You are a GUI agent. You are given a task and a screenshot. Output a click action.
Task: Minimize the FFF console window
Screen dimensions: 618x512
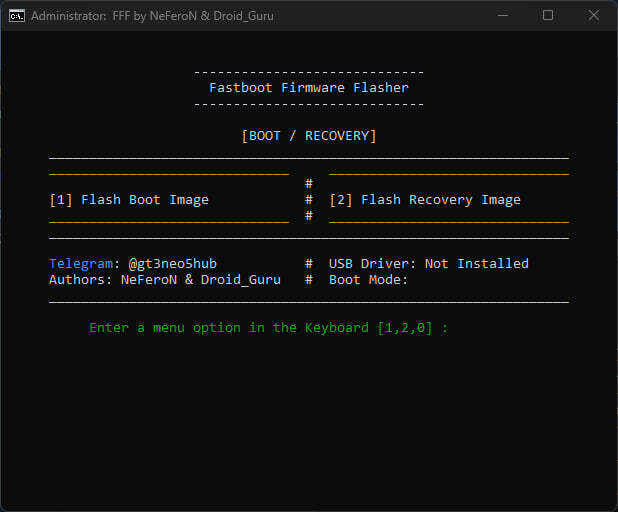[503, 16]
